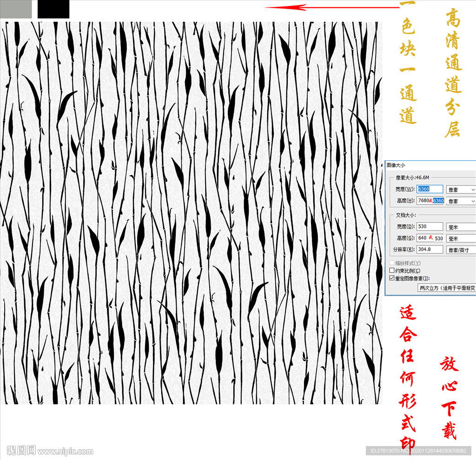Select the gray color block swatch
This screenshot has height=460, width=476.
(x=16, y=9)
